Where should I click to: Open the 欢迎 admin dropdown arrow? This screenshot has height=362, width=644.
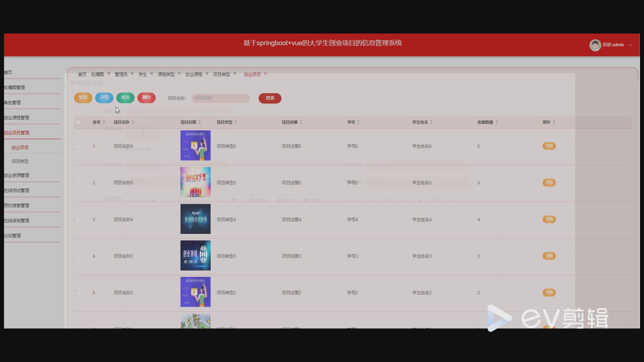[x=630, y=45]
